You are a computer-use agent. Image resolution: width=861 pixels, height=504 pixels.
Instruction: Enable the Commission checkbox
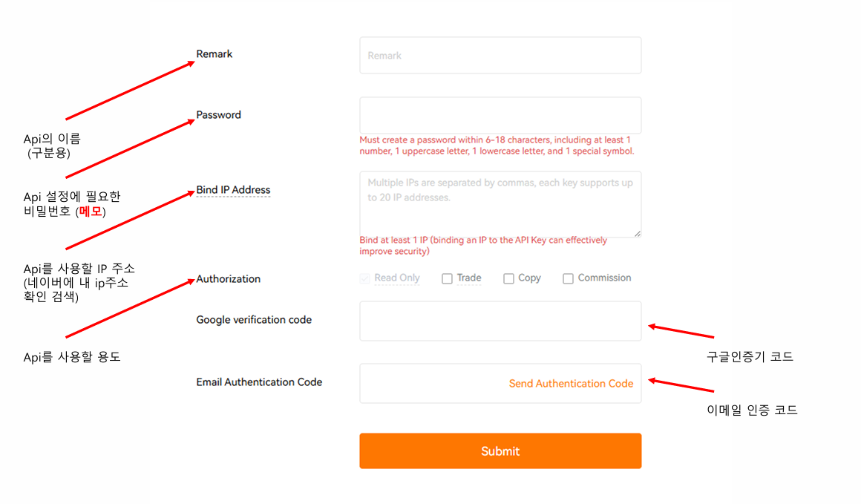pos(568,279)
